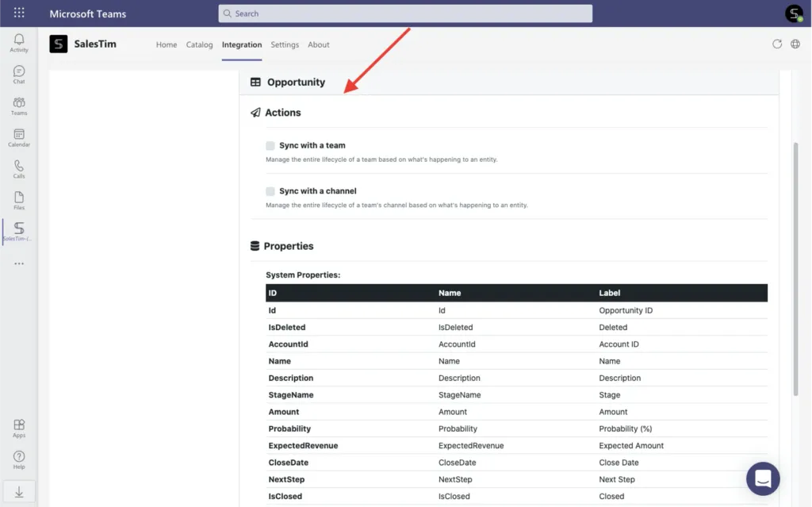Click the System Properties heading
This screenshot has width=812, height=507.
tap(303, 275)
